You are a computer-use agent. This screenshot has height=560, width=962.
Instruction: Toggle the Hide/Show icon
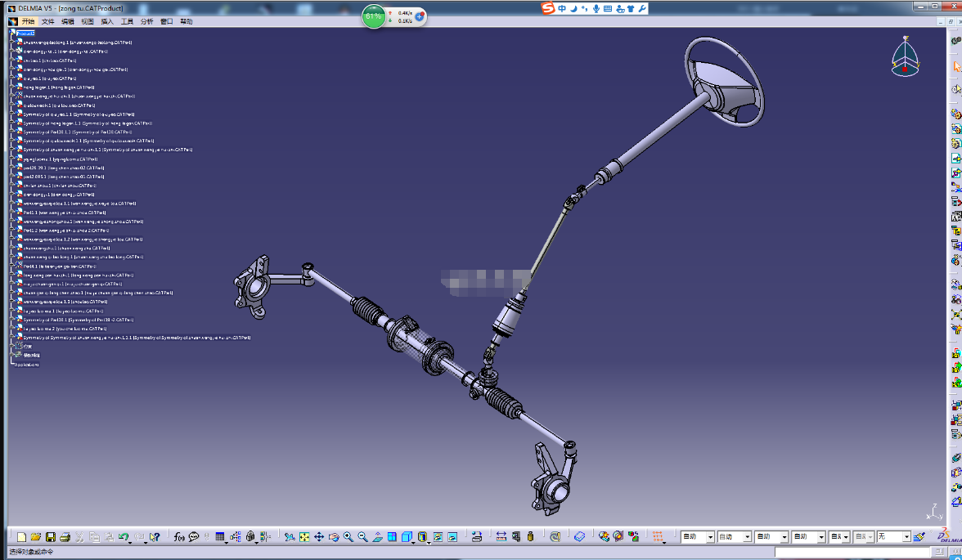[438, 536]
